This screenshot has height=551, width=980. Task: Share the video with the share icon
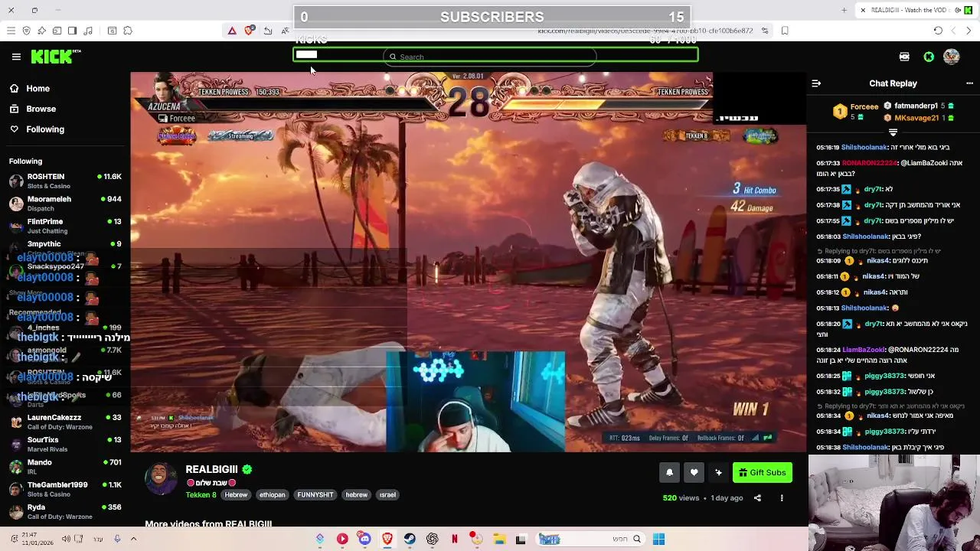click(x=757, y=498)
